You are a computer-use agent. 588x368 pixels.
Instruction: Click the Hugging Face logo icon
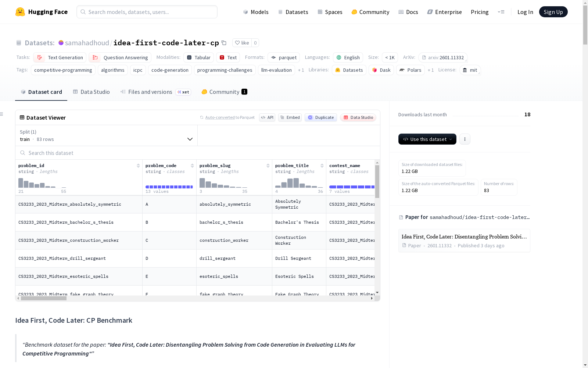pos(20,12)
